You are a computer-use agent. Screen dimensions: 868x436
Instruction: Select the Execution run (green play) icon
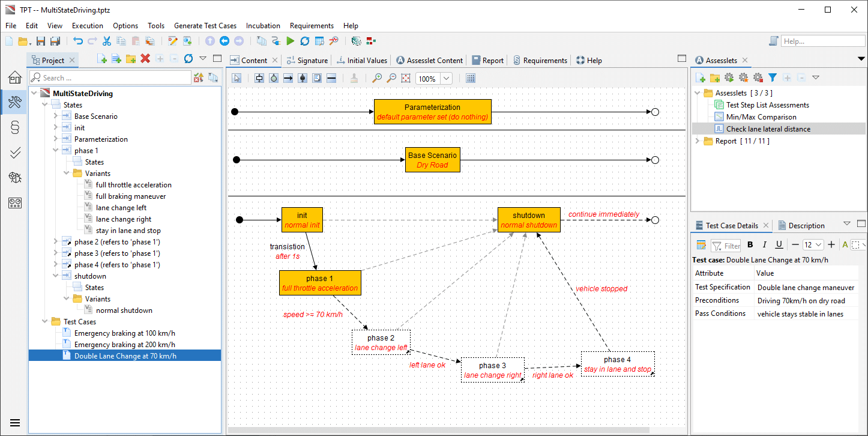(x=291, y=41)
